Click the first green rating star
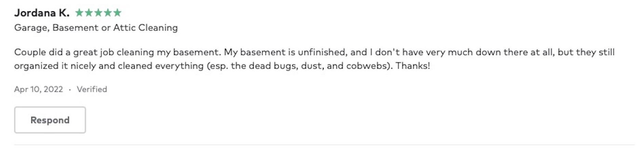This screenshot has width=644, height=152. pos(79,13)
